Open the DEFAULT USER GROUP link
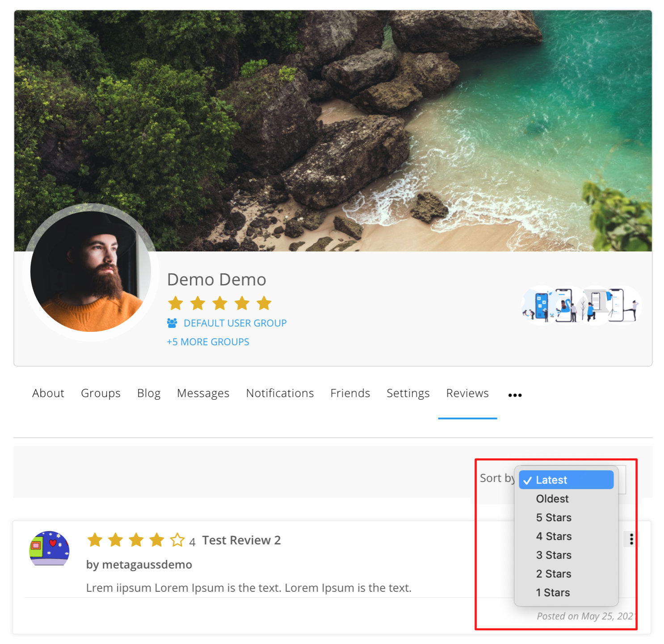664x644 pixels. 235,323
